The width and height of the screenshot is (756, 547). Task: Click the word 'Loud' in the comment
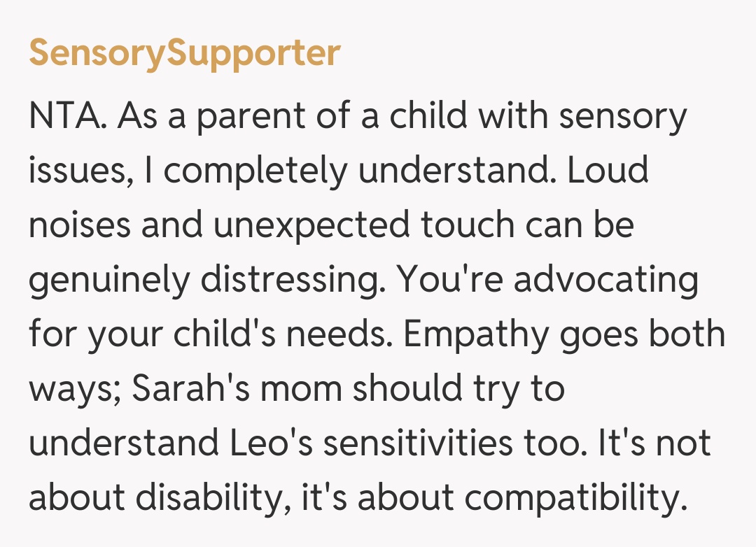pos(608,172)
